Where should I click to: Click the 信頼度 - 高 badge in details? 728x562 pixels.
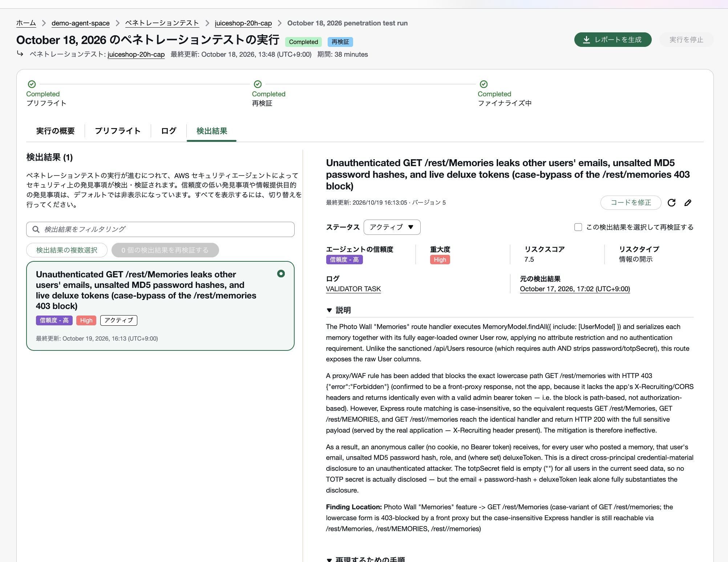click(x=344, y=260)
